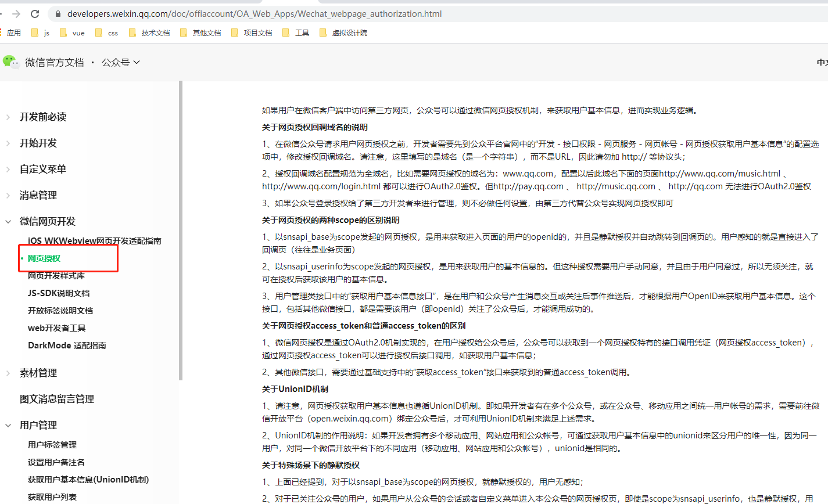Open 用户标签管理 in the sidebar
Screen dimensions: 828x504
point(52,445)
